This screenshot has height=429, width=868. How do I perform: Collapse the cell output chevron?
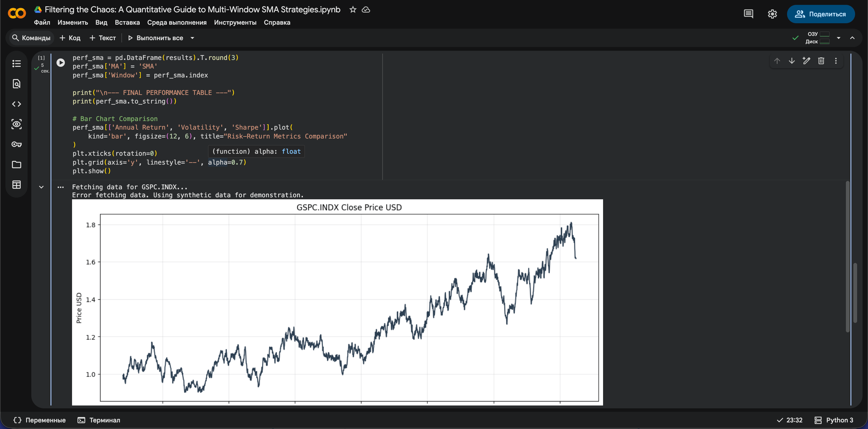point(41,187)
